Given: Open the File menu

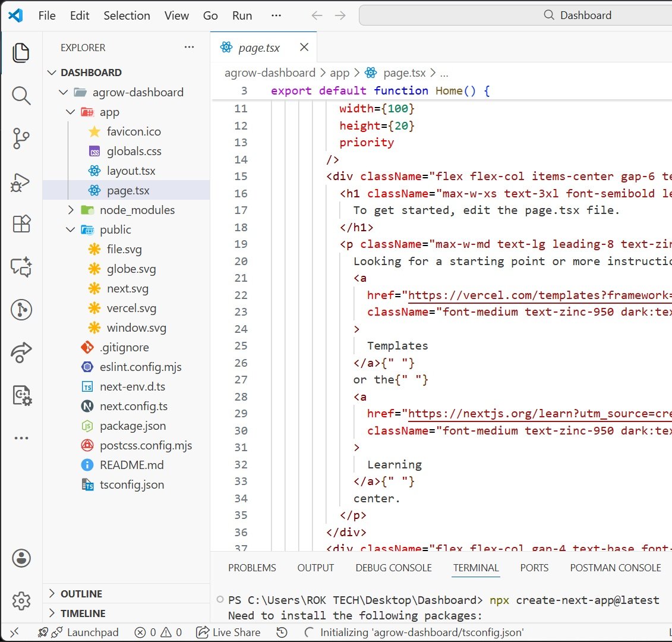Looking at the screenshot, I should [x=47, y=16].
